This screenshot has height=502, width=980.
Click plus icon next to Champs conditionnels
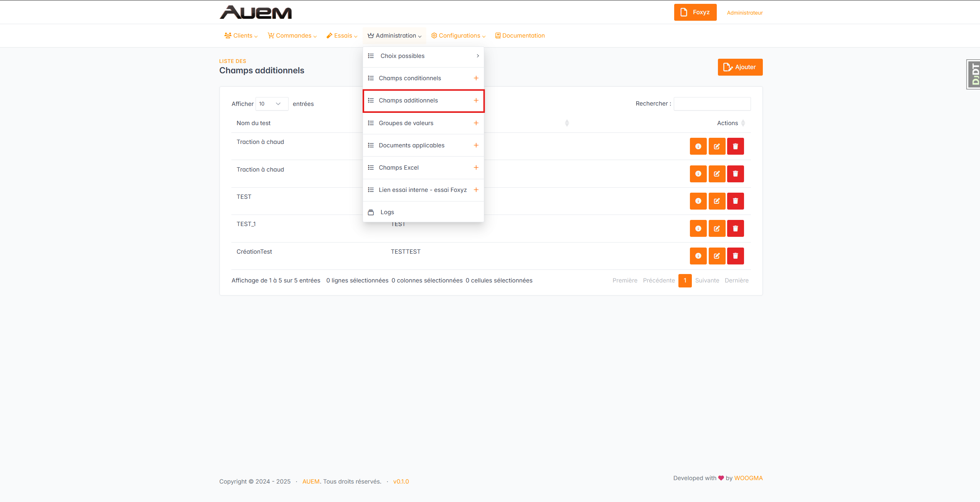(x=476, y=78)
